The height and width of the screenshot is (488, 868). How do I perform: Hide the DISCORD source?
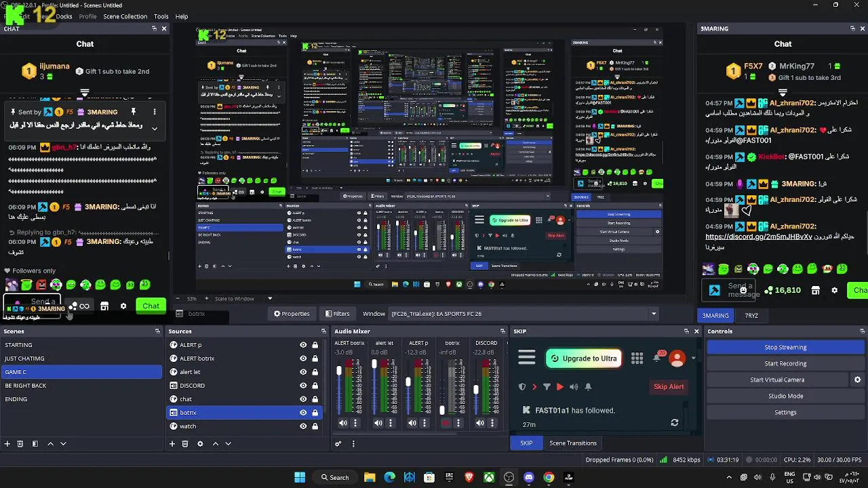[x=303, y=386]
